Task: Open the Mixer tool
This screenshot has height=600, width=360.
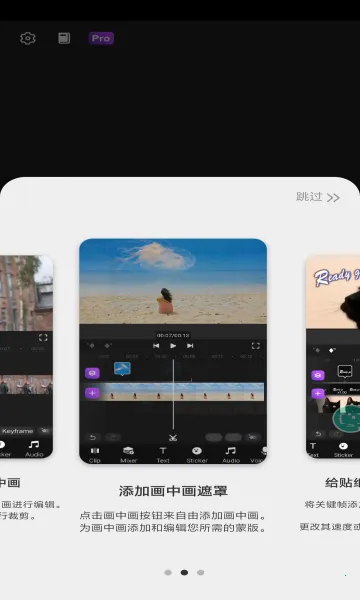Action: (129, 455)
